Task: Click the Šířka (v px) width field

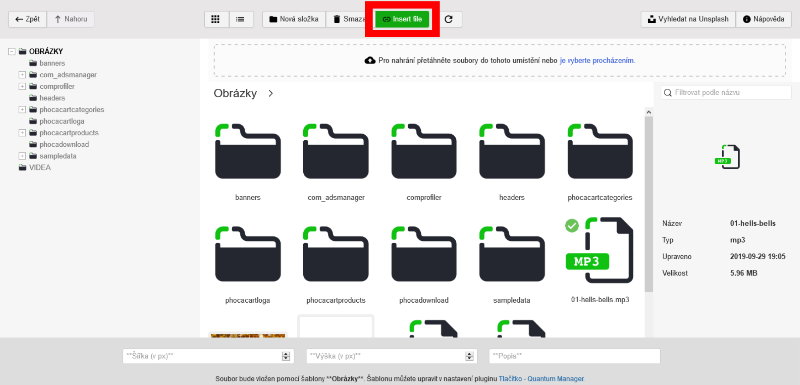Action: [x=208, y=356]
